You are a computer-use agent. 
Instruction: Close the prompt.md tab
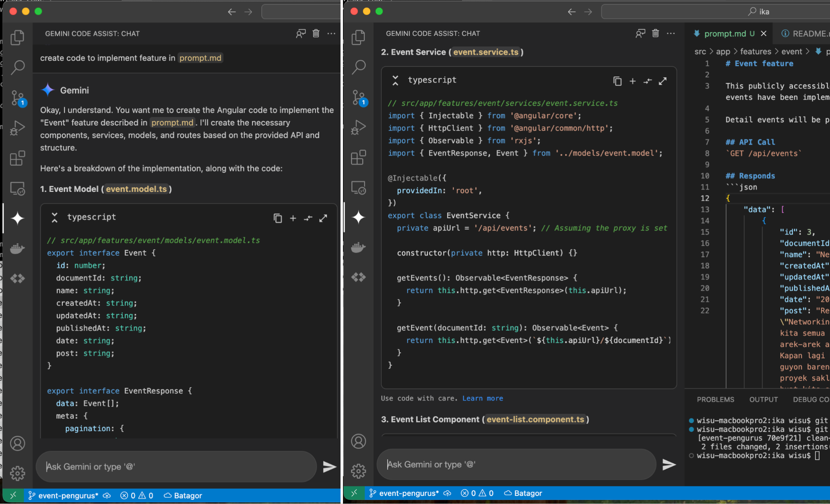point(764,34)
